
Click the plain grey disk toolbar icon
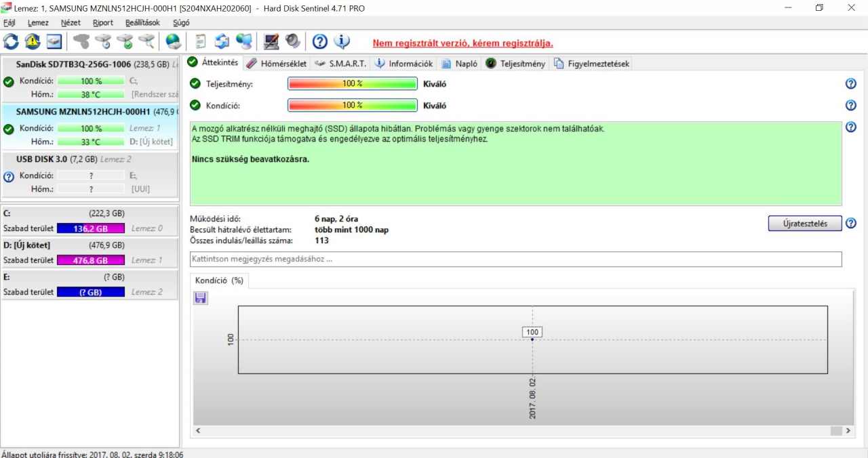(x=81, y=42)
